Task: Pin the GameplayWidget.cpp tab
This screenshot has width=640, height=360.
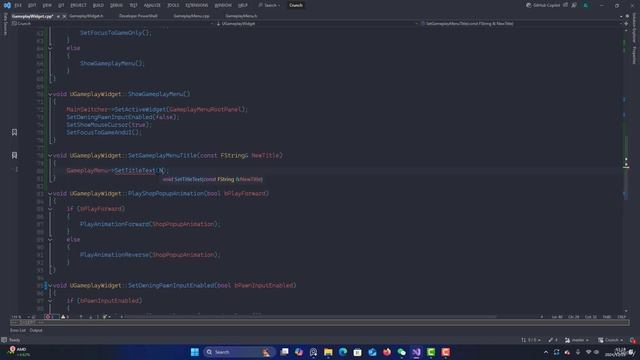Action: pyautogui.click(x=58, y=16)
